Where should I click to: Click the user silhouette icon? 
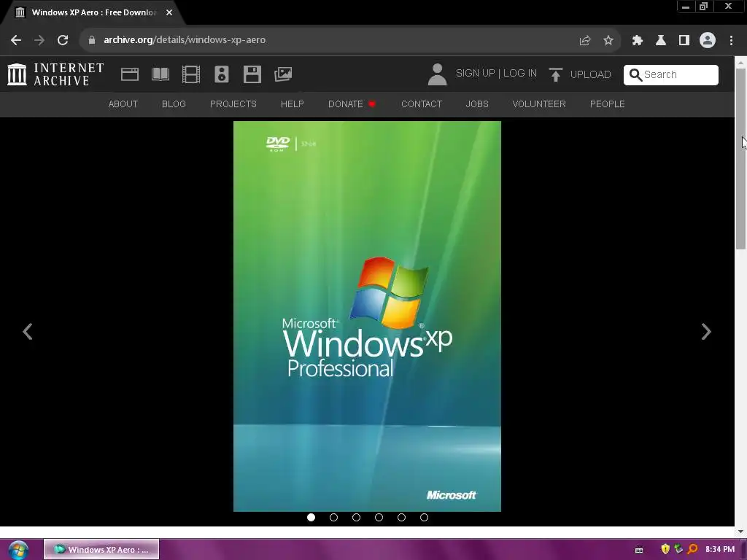437,74
